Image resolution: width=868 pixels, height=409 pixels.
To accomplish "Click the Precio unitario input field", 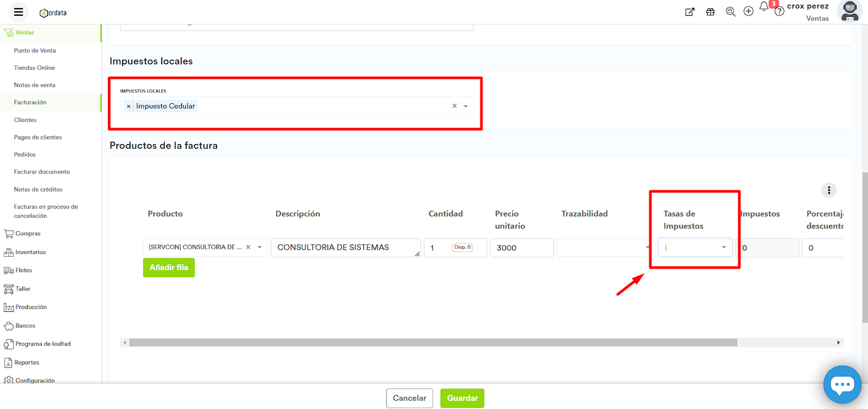I will (521, 248).
